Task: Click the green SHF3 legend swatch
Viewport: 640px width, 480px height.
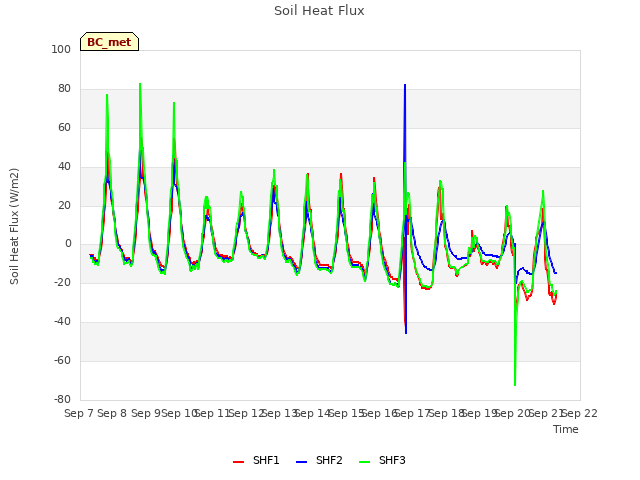Action: [364, 462]
